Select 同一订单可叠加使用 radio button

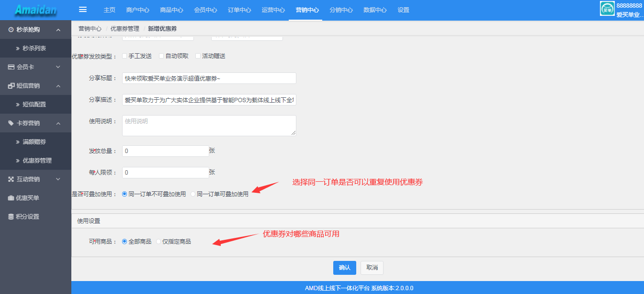(193, 194)
